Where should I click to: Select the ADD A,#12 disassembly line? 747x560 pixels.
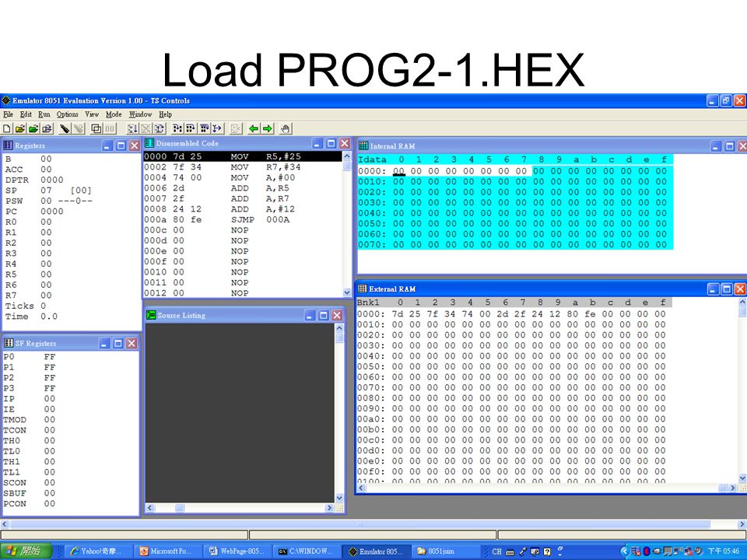click(x=243, y=209)
